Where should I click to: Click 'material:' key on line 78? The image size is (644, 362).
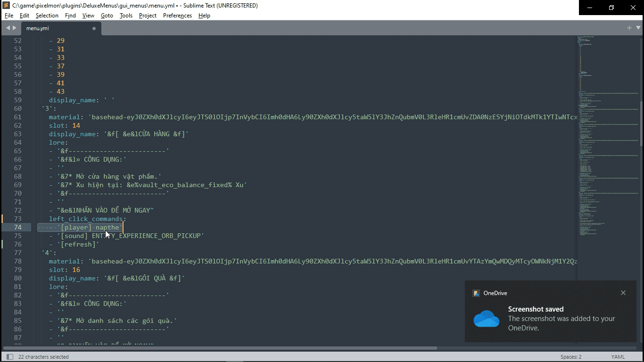pyautogui.click(x=66, y=261)
